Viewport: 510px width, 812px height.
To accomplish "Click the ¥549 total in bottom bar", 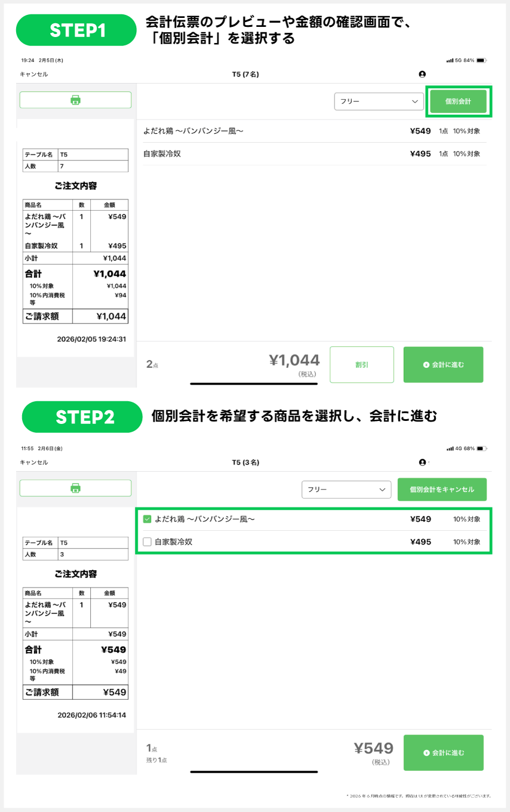I will [x=374, y=748].
